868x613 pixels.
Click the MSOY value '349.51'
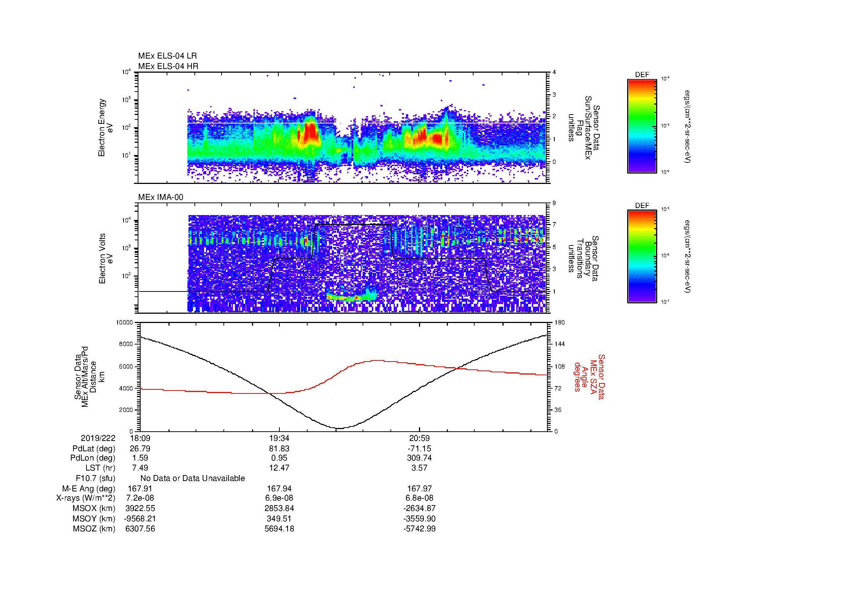pyautogui.click(x=279, y=519)
